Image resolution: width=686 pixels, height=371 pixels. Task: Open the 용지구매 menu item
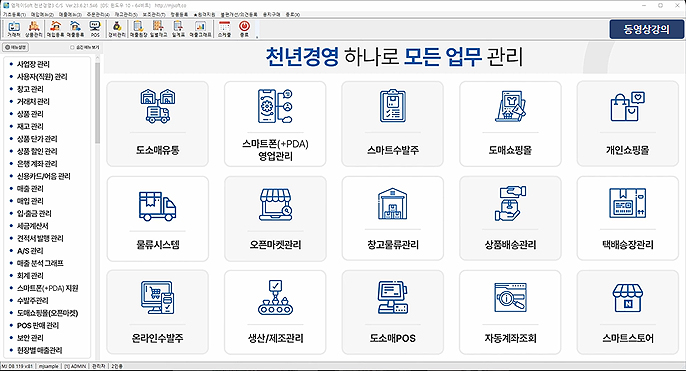[271, 14]
